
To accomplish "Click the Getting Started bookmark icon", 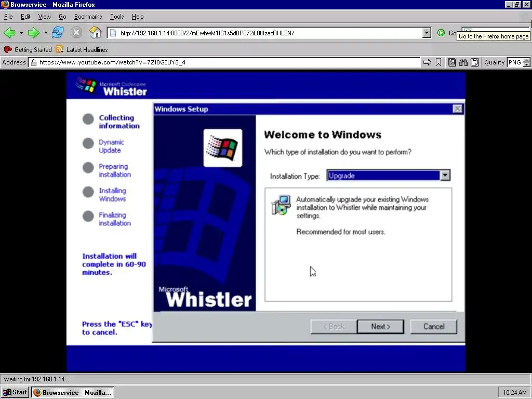I will (7, 49).
